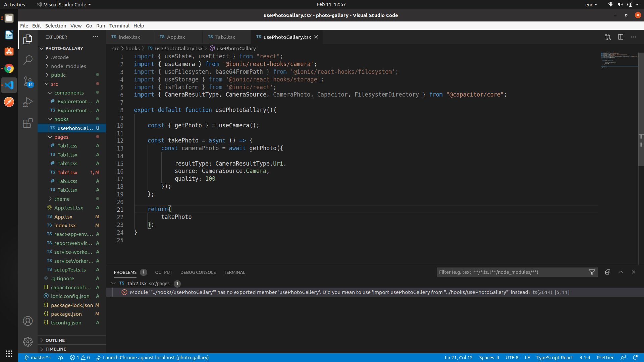
Task: Open the Terminal menu
Action: (x=119, y=26)
